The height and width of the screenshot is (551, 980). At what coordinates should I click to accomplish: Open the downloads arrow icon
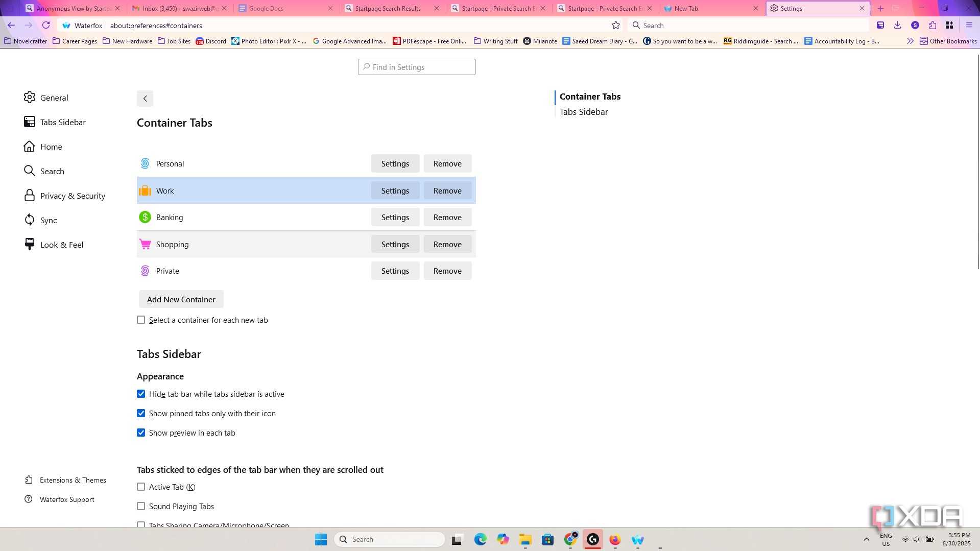[x=897, y=25]
